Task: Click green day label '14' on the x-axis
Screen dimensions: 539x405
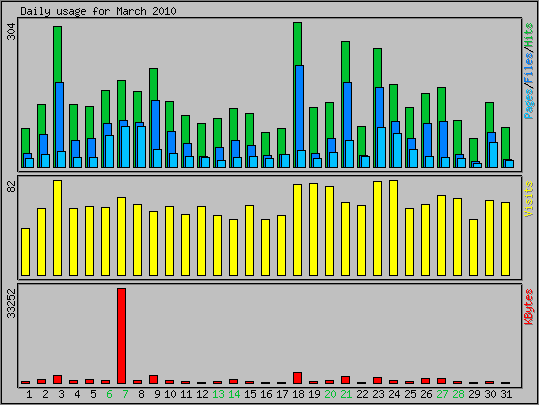Action: click(234, 394)
